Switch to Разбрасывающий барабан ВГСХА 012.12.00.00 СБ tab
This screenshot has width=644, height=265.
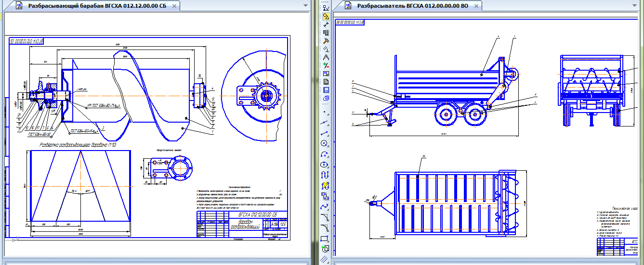point(96,6)
